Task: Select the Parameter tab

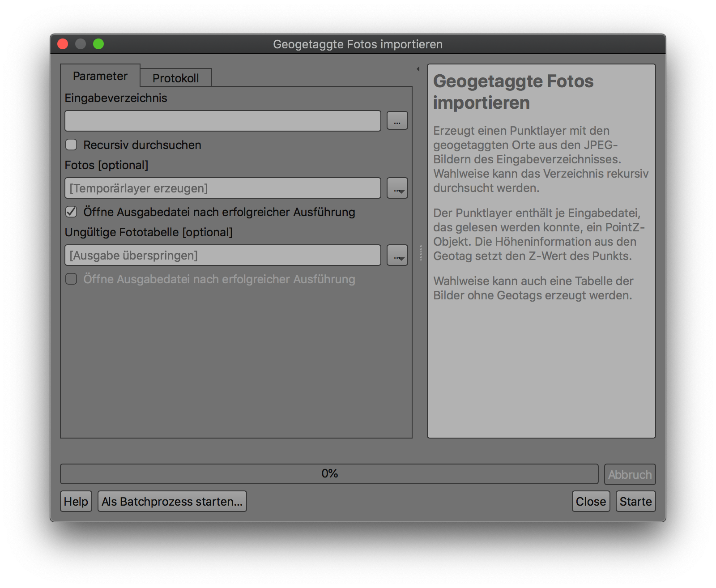Action: click(100, 76)
